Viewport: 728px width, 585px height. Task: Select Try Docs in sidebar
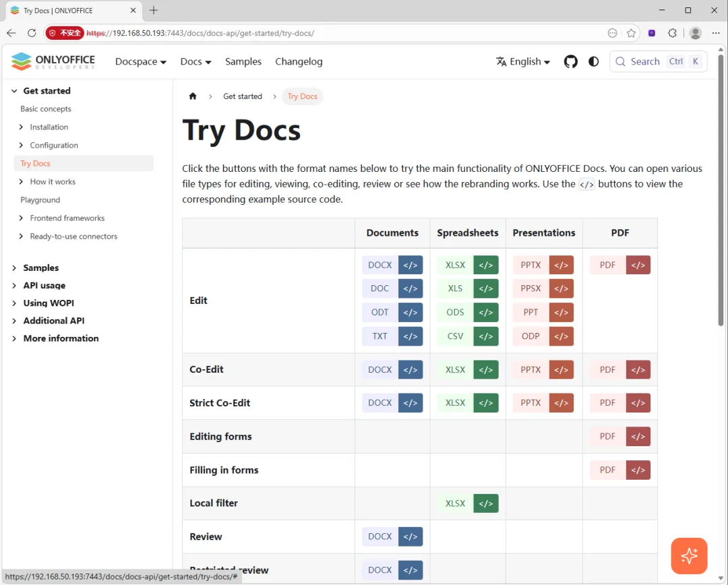[x=84, y=163]
